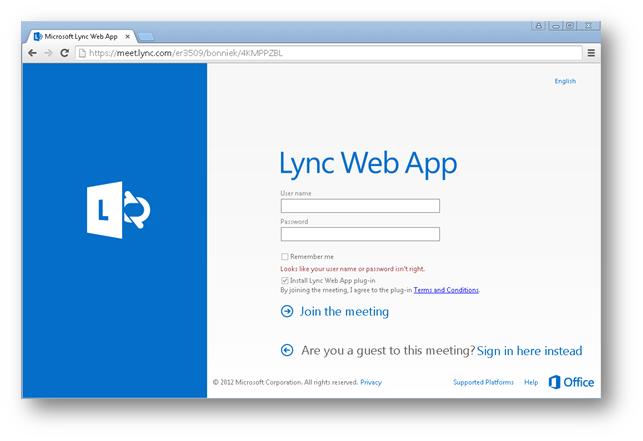
Task: Click the Microsoft Corporation copyright text
Action: (x=285, y=382)
